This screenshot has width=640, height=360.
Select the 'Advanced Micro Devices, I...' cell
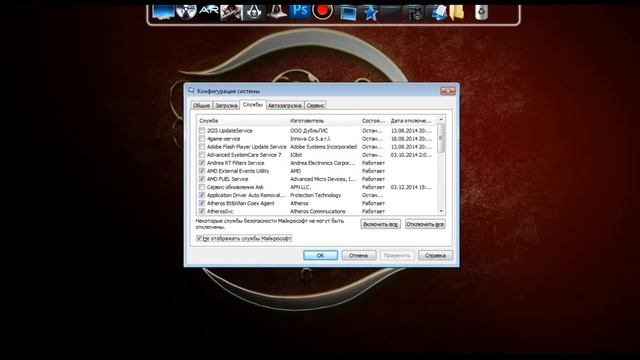[323, 179]
